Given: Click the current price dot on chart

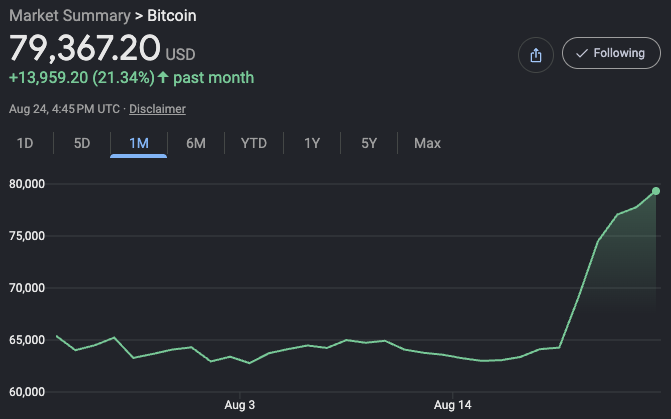Looking at the screenshot, I should pos(656,191).
